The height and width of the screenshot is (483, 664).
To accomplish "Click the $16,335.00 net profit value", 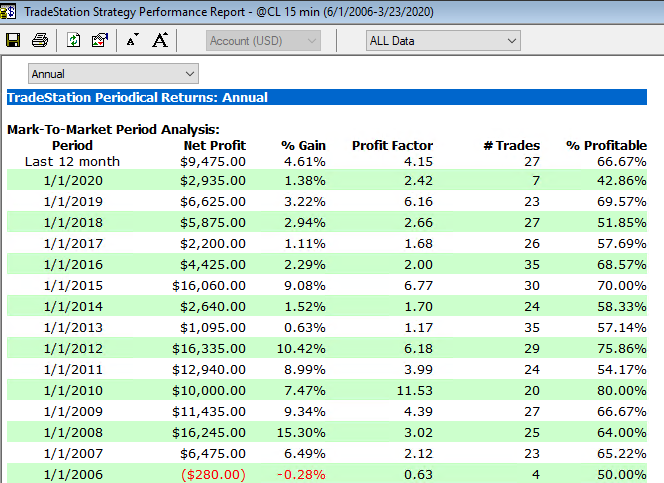I will [209, 349].
